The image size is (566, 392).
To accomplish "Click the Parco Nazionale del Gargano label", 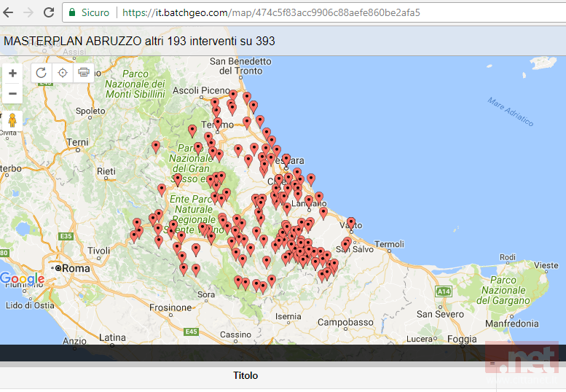I will (x=503, y=290).
